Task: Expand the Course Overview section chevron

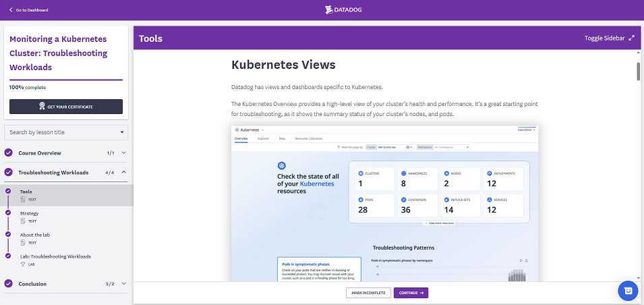Action: pyautogui.click(x=123, y=153)
